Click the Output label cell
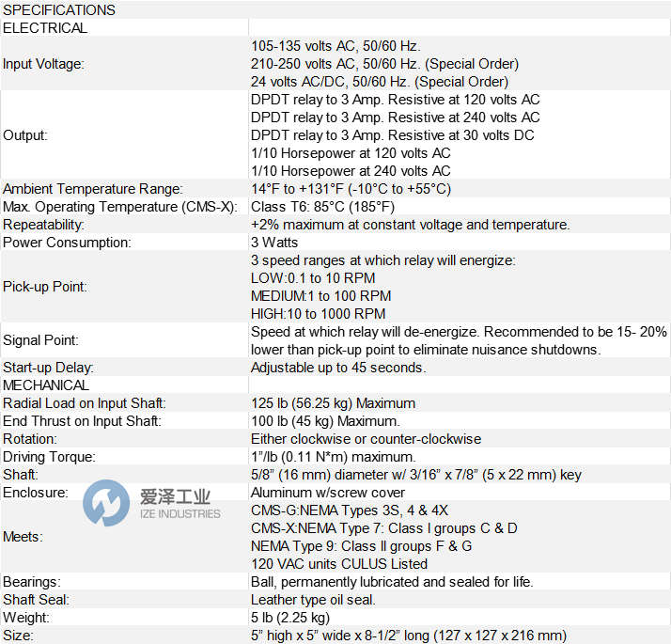Image resolution: width=671 pixels, height=644 pixels. click(25, 135)
